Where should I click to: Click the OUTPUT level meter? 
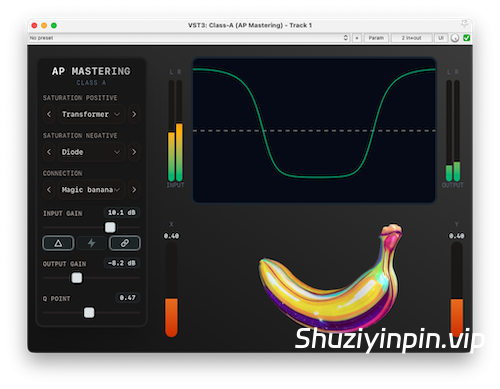point(453,131)
